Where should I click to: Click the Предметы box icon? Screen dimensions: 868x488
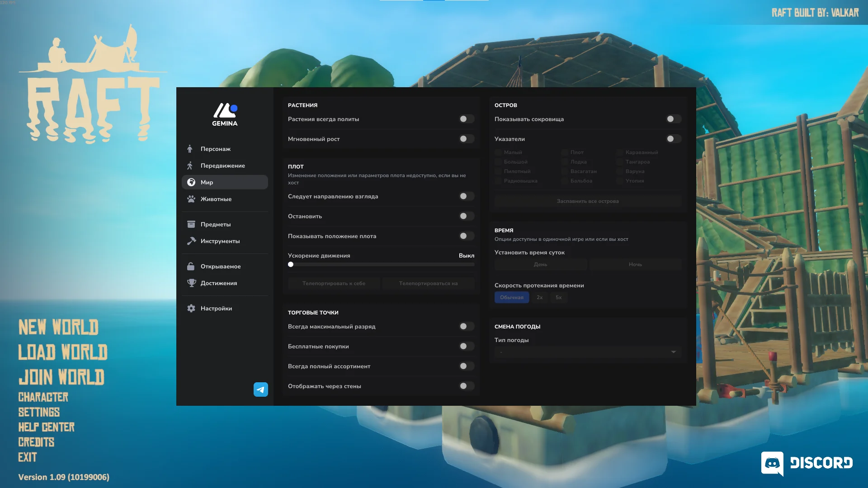coord(191,224)
